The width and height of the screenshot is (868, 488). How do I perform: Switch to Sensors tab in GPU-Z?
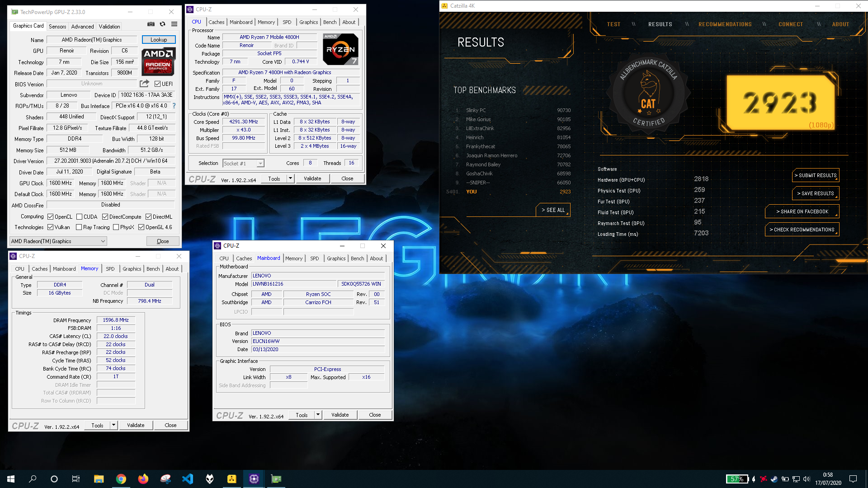click(x=57, y=27)
